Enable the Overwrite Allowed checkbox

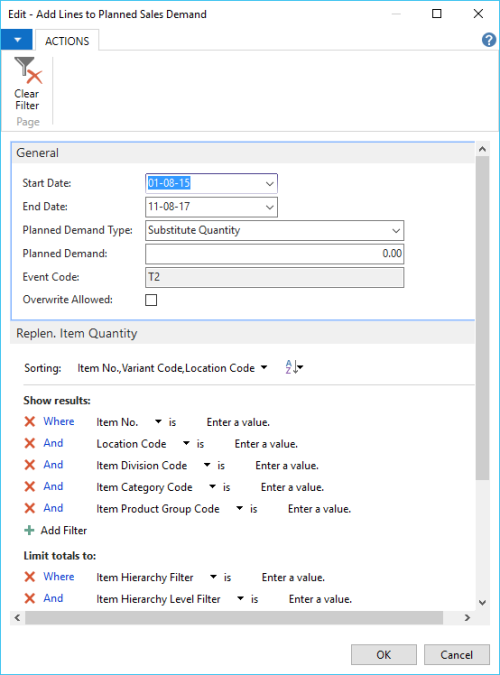click(151, 300)
